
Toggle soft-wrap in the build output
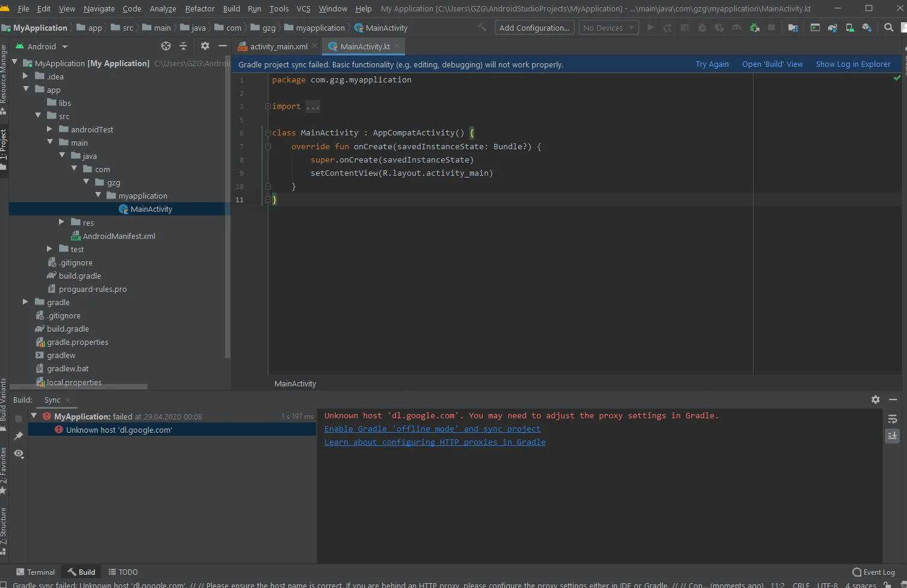pyautogui.click(x=893, y=419)
